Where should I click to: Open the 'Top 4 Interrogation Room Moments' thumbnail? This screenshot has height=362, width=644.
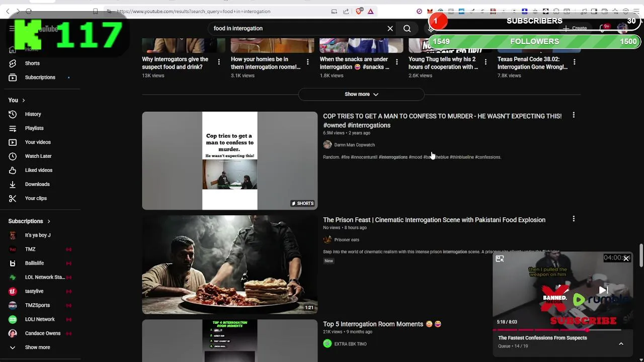[x=230, y=340]
